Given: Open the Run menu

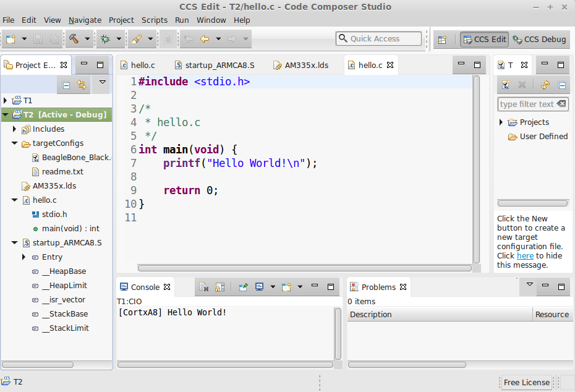Looking at the screenshot, I should 182,20.
